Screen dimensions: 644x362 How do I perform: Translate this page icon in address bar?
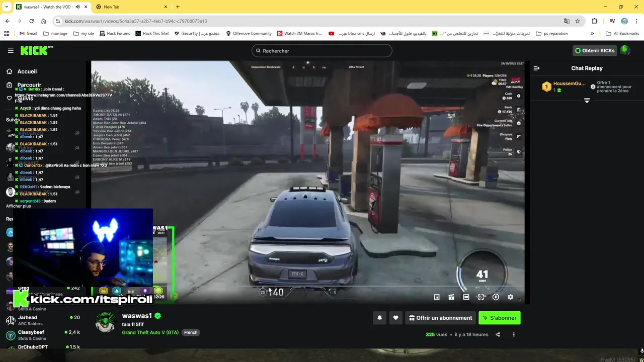(x=567, y=21)
